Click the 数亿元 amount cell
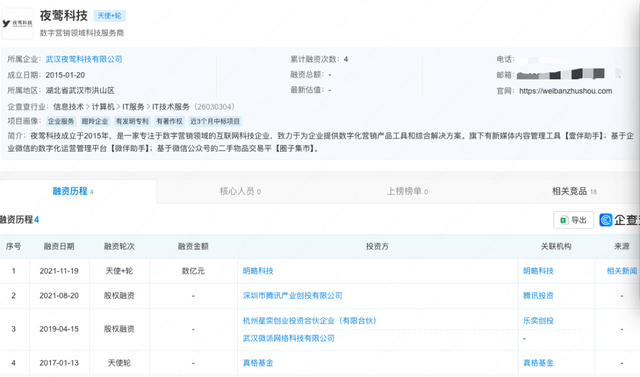The image size is (640, 377). coord(193,271)
